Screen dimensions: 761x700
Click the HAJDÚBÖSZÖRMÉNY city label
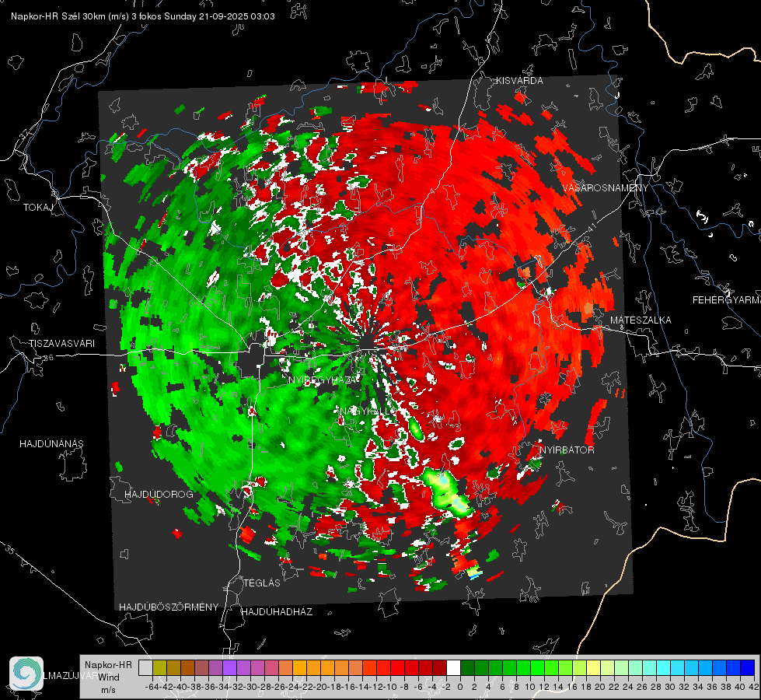click(x=169, y=607)
